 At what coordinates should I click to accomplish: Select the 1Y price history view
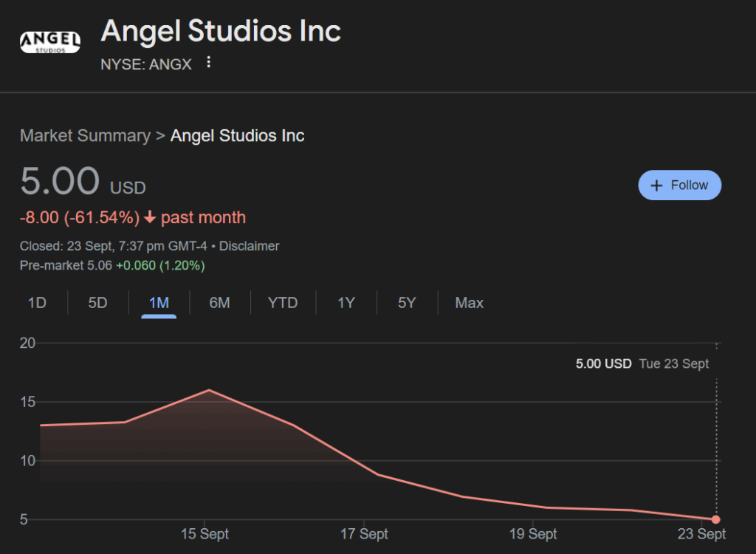(346, 303)
